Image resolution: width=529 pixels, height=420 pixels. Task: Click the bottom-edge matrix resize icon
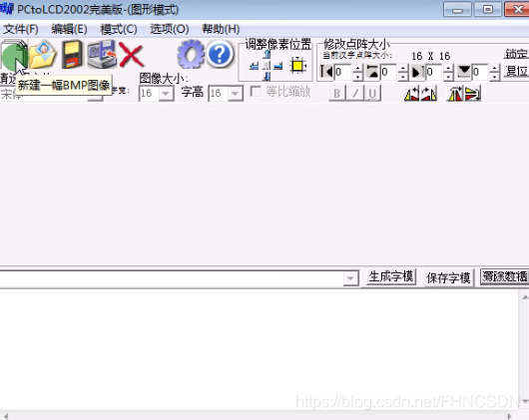[x=464, y=72]
